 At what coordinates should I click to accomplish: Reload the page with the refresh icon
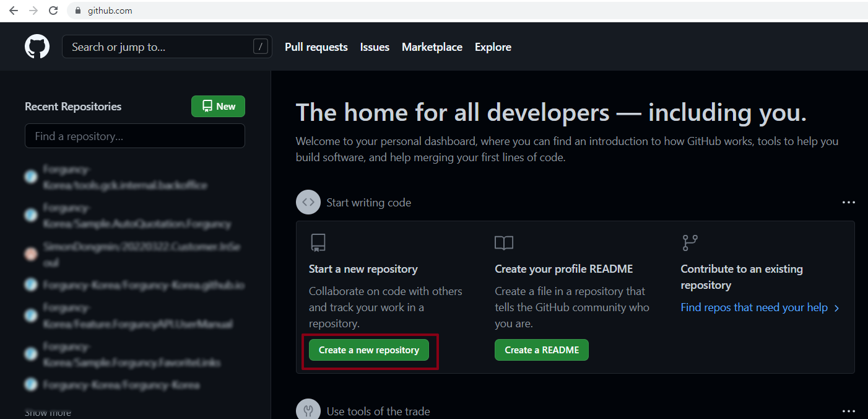(53, 11)
